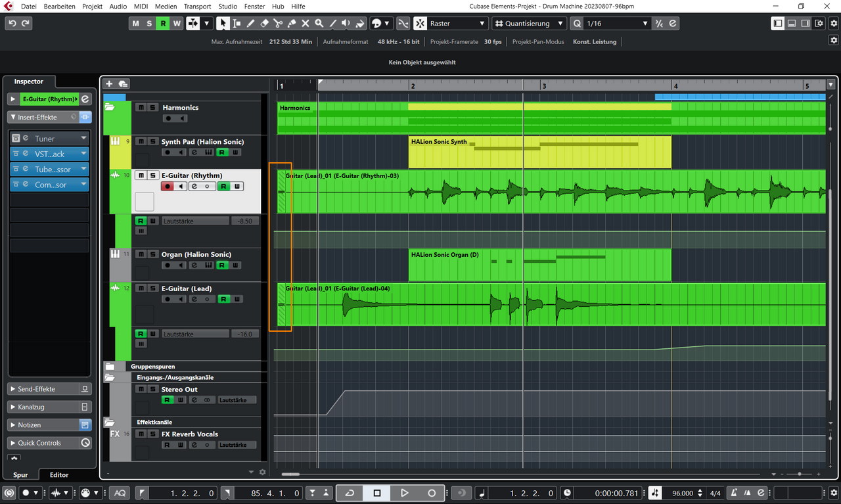
Task: Open the E-Guitar (Rhythm) channel settings 'e' icon
Action: [x=85, y=99]
